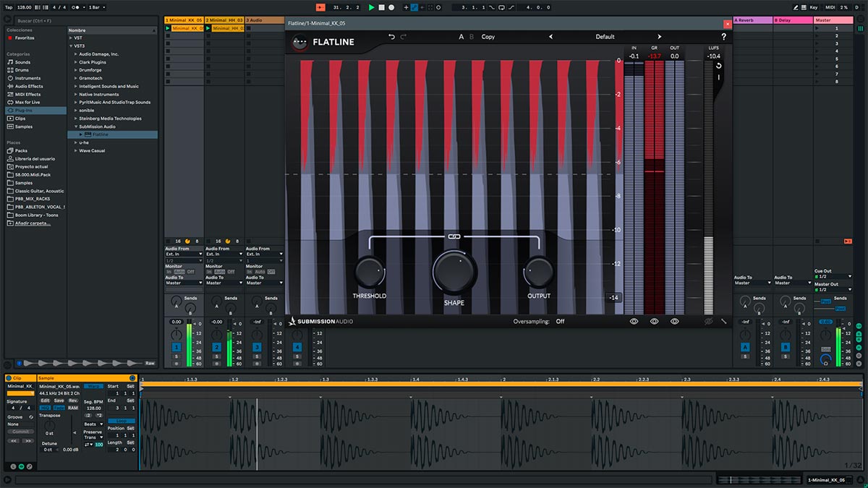Image resolution: width=868 pixels, height=488 pixels.
Task: Toggle the GR meter eye icon
Action: (x=654, y=321)
